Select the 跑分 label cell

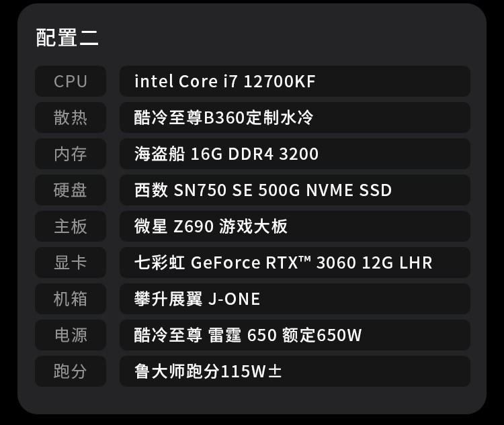tap(71, 372)
